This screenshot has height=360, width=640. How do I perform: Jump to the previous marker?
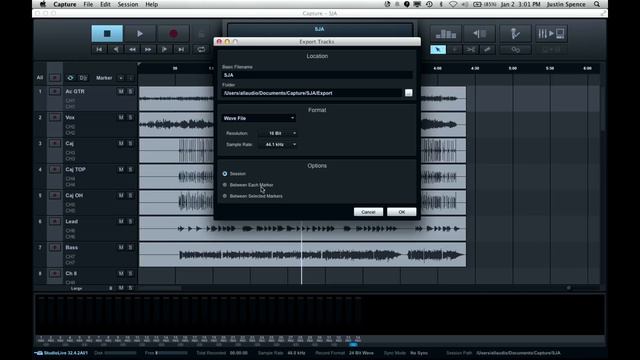pyautogui.click(x=116, y=49)
